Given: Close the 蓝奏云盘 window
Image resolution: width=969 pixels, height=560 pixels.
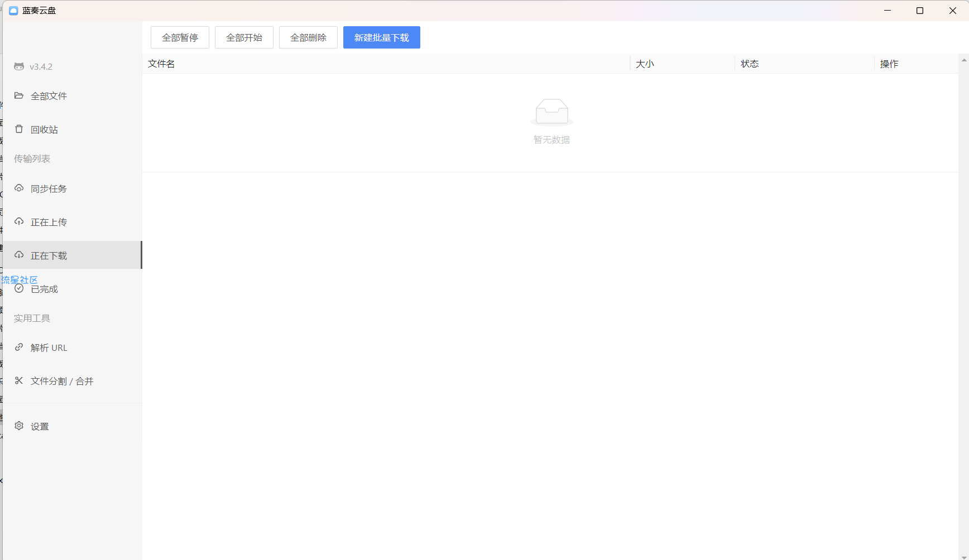Looking at the screenshot, I should pyautogui.click(x=953, y=11).
